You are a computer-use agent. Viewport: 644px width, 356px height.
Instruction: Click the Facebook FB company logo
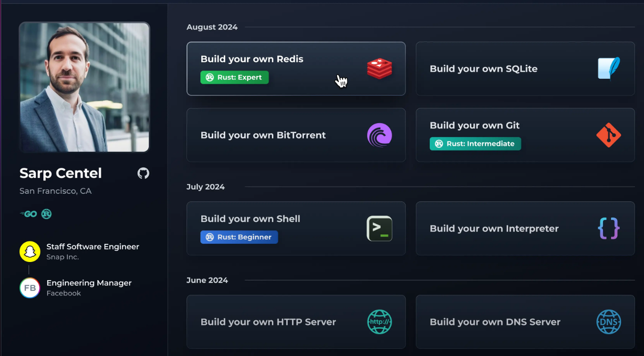[30, 288]
